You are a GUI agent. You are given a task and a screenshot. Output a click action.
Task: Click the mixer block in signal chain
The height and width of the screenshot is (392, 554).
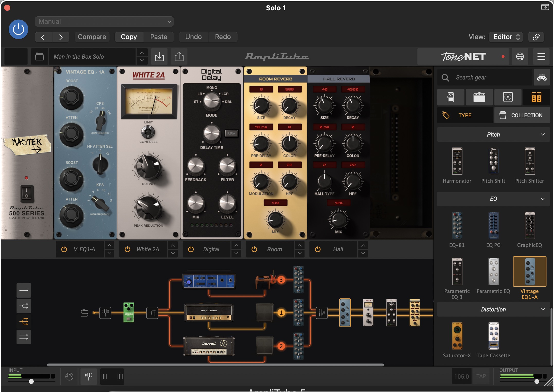coord(322,313)
